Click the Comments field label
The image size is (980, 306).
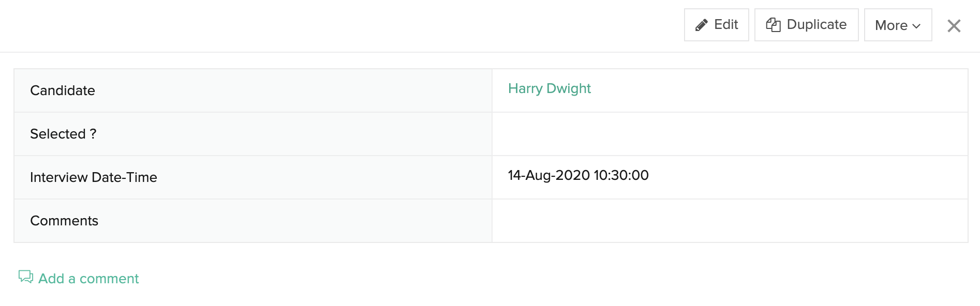pos(64,221)
